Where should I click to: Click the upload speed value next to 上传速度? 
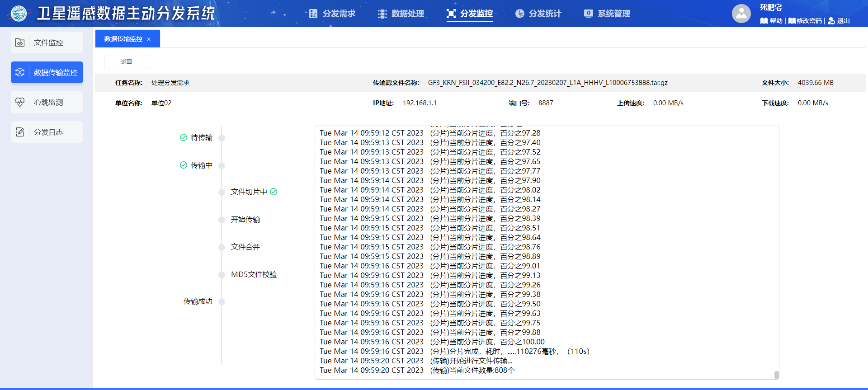pos(668,103)
